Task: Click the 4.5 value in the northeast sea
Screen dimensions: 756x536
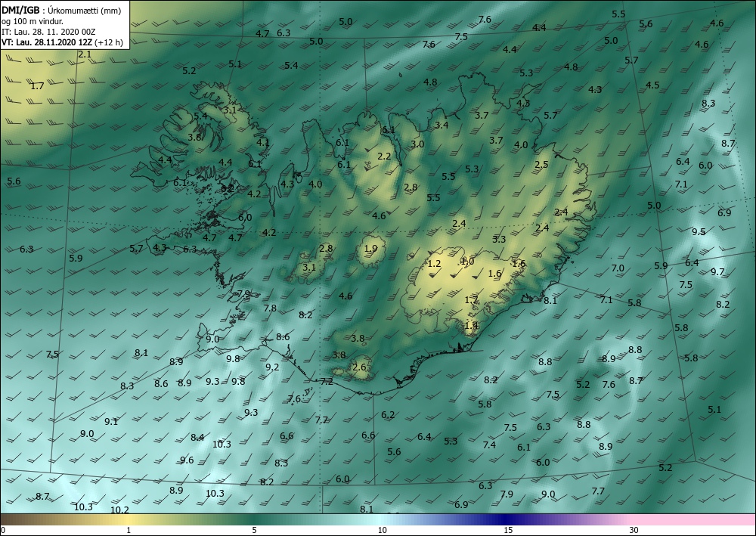Action: (x=652, y=85)
